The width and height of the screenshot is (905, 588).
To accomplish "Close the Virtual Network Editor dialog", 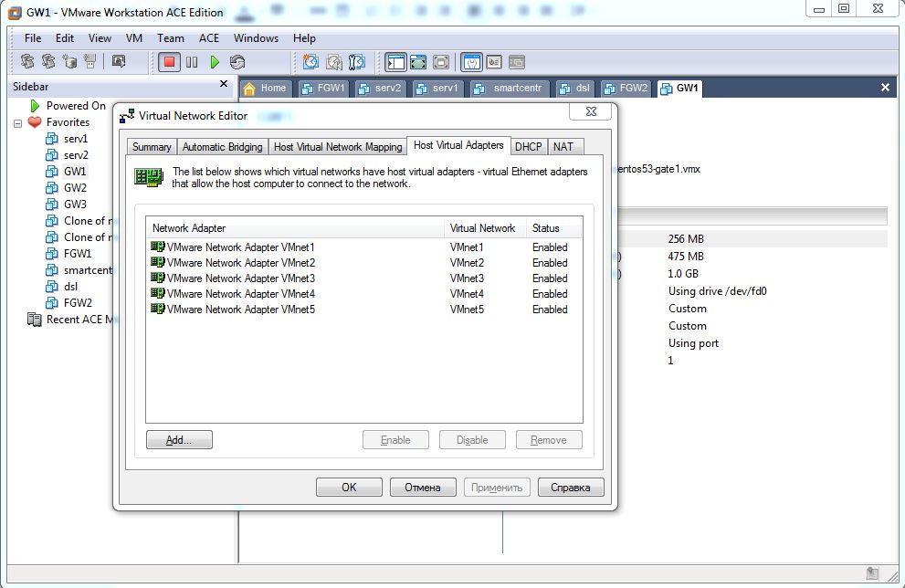I will [x=591, y=111].
